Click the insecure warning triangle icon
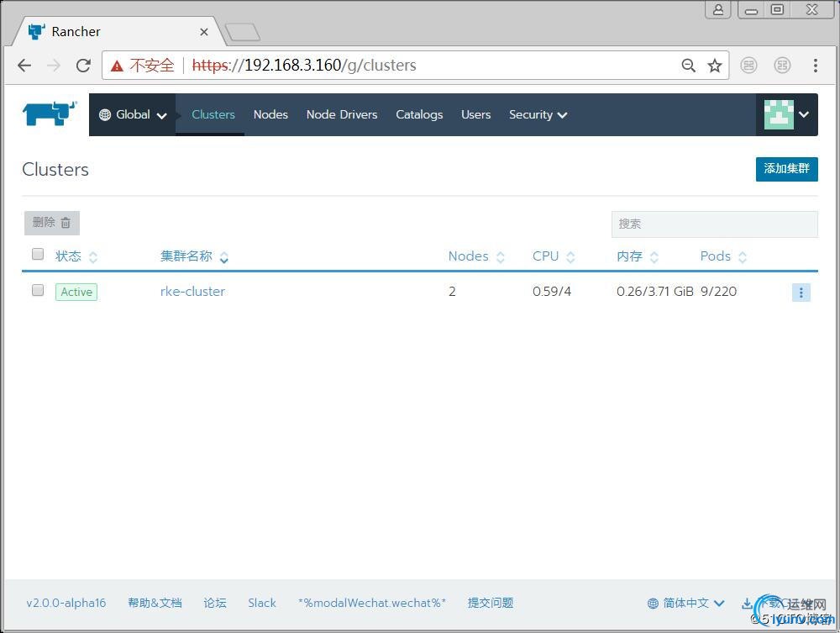The image size is (840, 633). 117,66
